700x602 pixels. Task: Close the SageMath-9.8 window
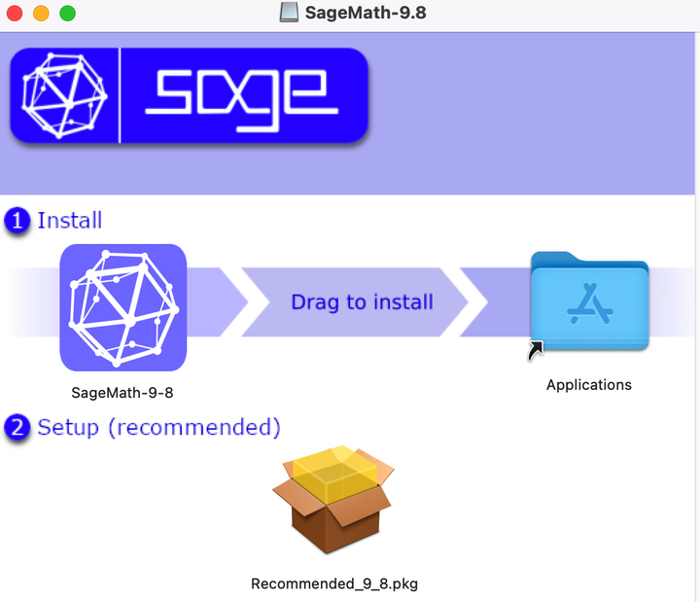click(15, 13)
